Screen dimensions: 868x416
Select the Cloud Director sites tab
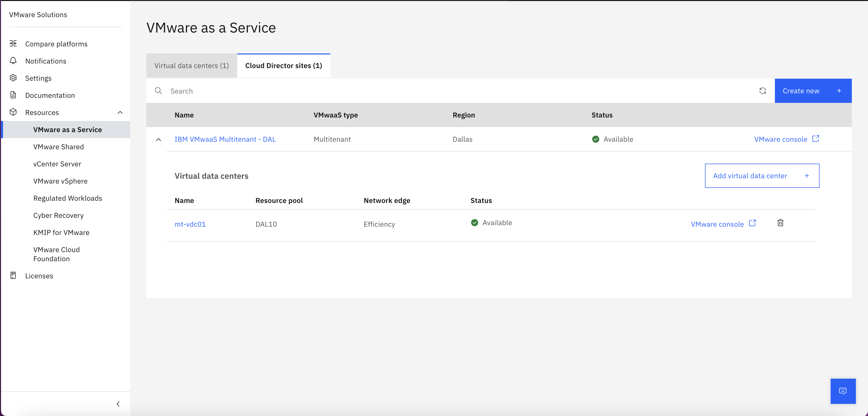[x=283, y=66]
